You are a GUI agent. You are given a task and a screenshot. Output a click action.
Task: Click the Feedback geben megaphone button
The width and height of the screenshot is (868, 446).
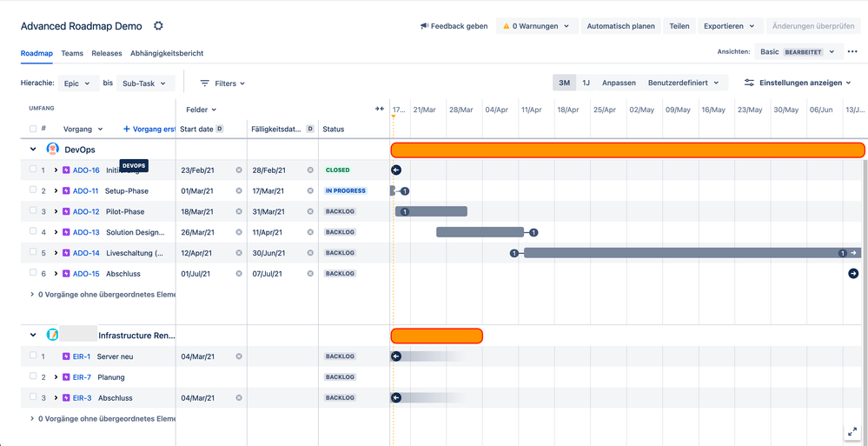454,26
